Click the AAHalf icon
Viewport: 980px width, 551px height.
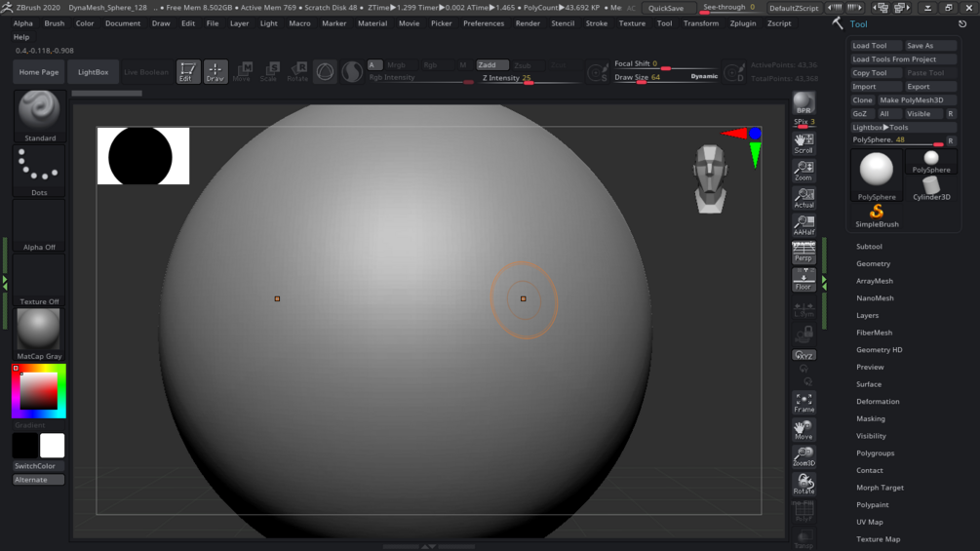pyautogui.click(x=804, y=225)
